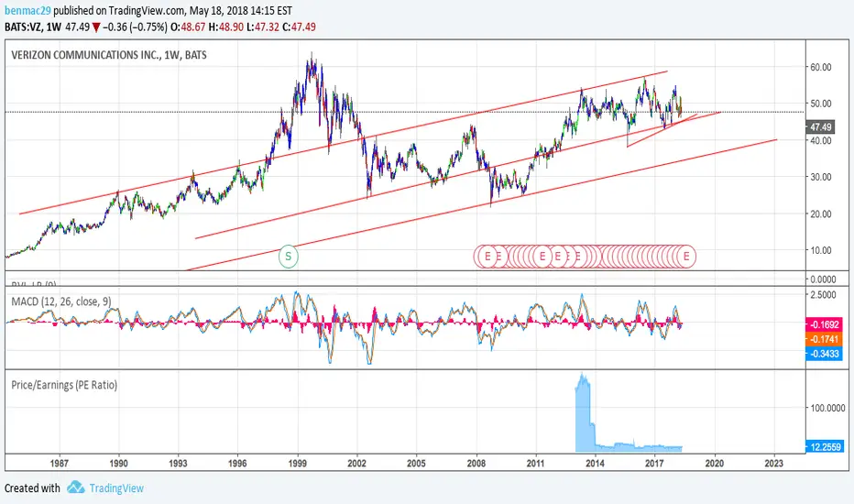Click the TradingView cloud logo icon

(x=76, y=488)
